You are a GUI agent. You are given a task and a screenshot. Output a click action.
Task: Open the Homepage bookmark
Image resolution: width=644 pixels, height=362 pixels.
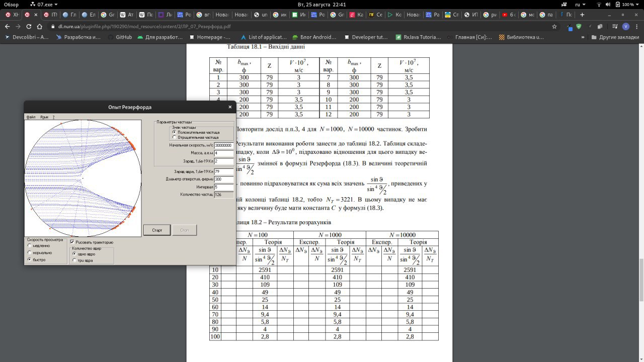point(209,37)
